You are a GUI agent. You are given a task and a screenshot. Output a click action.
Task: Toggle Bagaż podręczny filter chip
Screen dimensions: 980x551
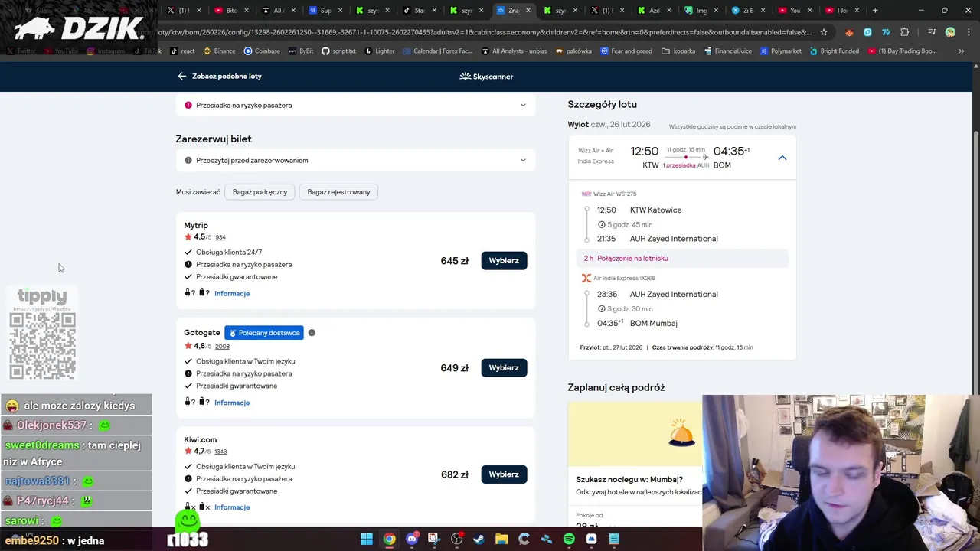(260, 192)
